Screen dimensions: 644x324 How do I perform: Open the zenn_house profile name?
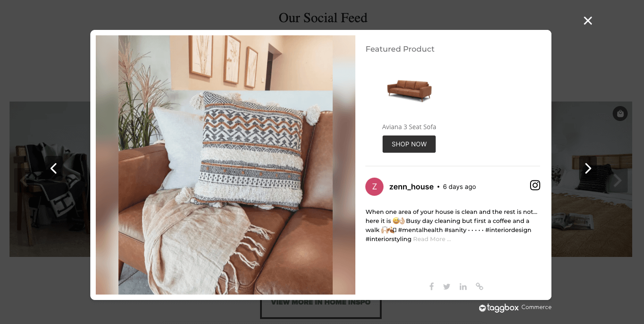click(x=411, y=187)
